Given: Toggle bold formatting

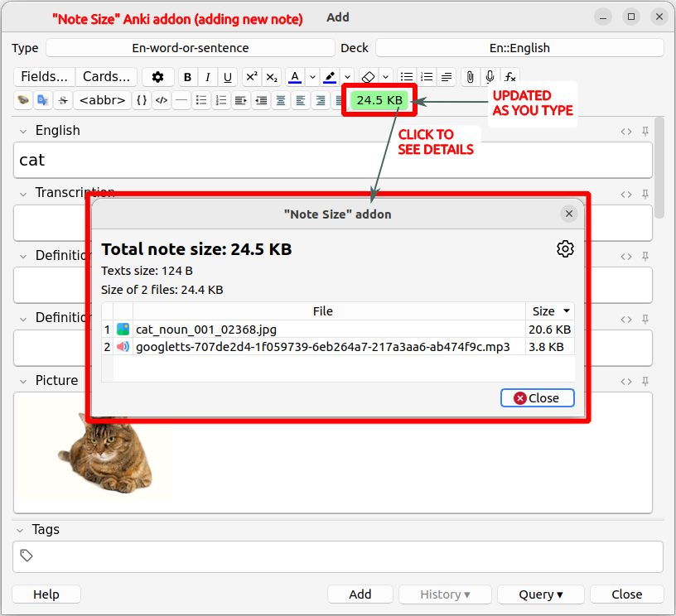Looking at the screenshot, I should [x=188, y=77].
